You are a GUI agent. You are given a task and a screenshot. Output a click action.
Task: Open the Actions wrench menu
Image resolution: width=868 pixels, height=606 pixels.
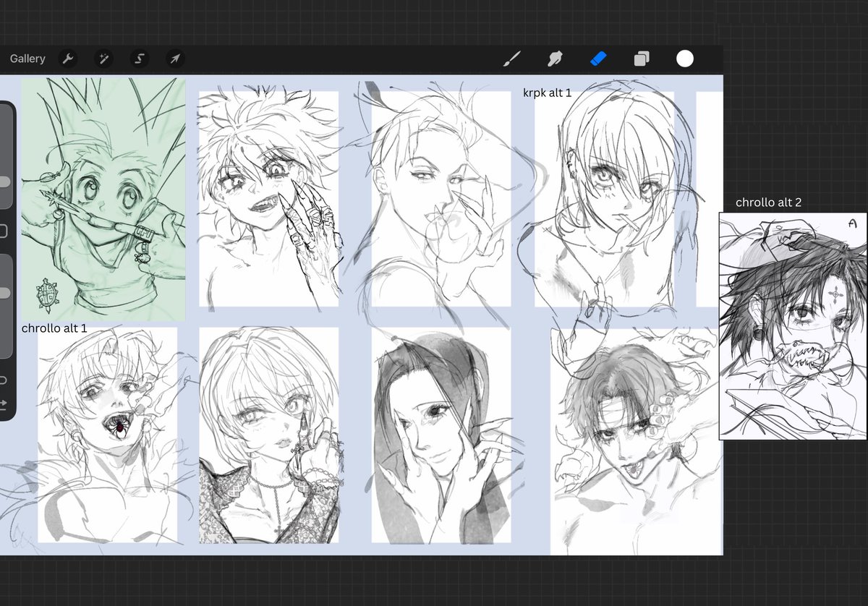coord(68,59)
